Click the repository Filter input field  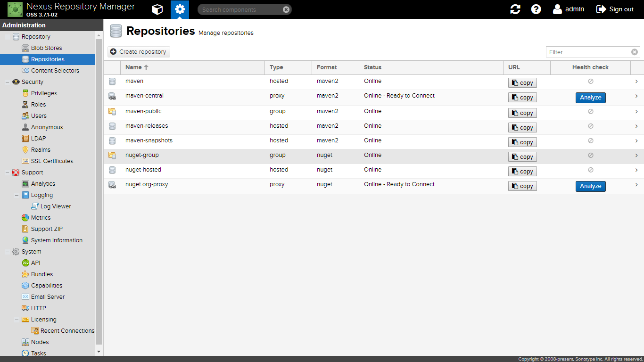tap(589, 52)
